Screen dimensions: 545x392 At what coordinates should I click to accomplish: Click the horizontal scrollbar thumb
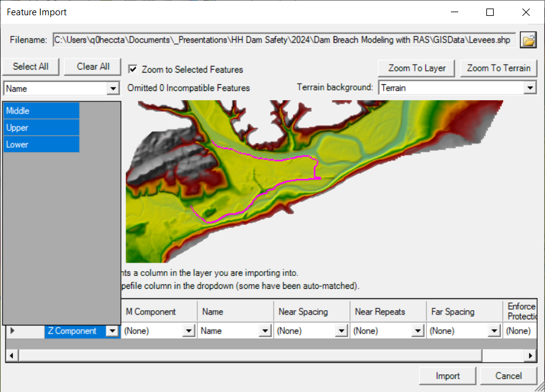tap(251, 355)
